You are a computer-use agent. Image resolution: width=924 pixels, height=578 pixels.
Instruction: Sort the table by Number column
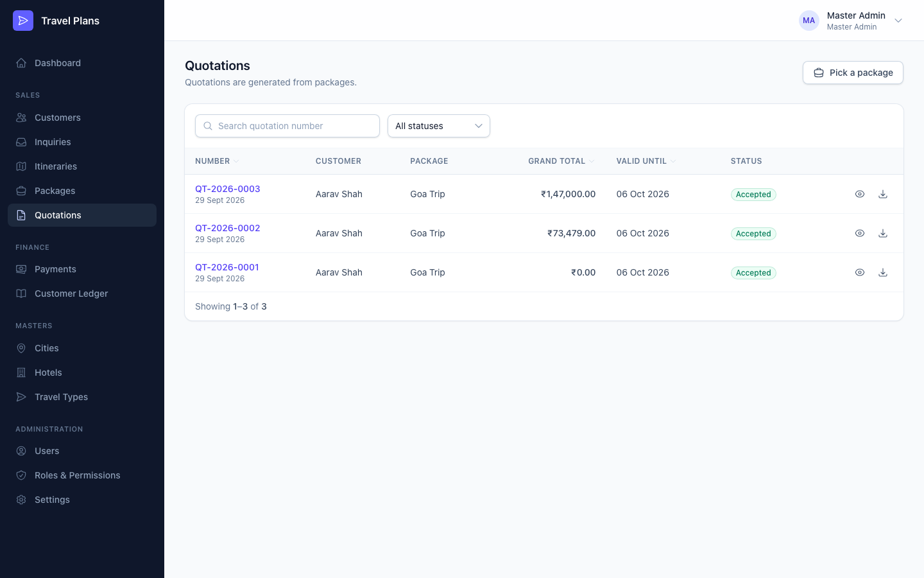pyautogui.click(x=217, y=161)
